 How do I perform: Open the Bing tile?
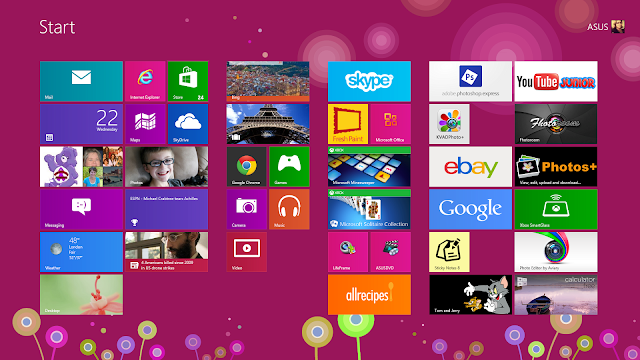click(x=268, y=81)
